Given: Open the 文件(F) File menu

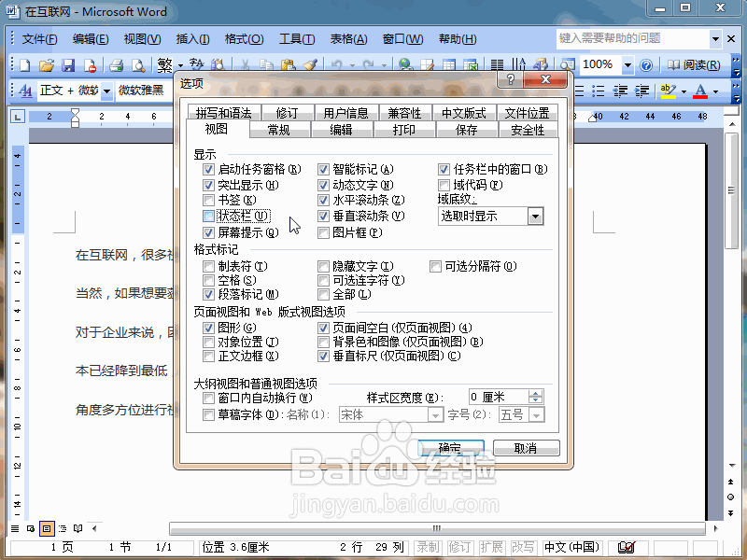Looking at the screenshot, I should (x=39, y=39).
